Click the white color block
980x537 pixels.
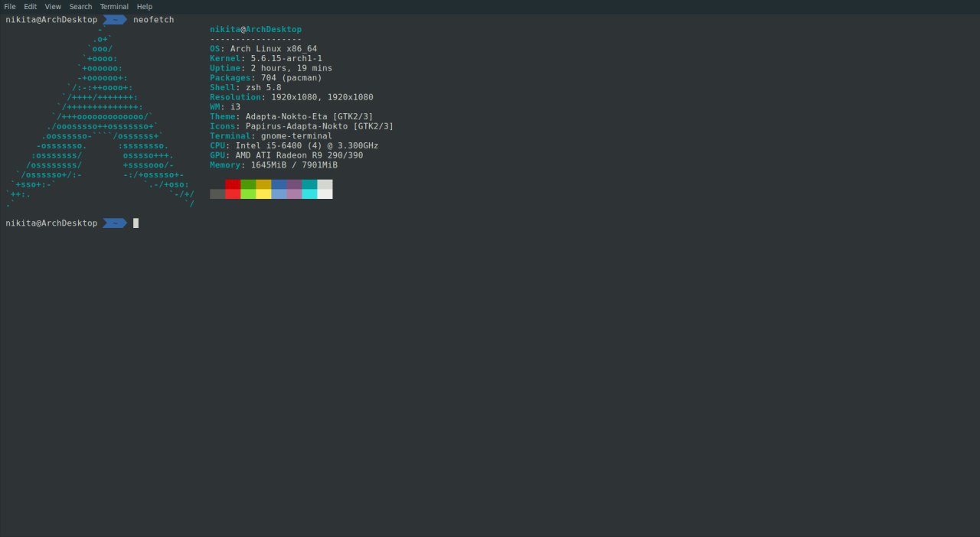point(325,194)
